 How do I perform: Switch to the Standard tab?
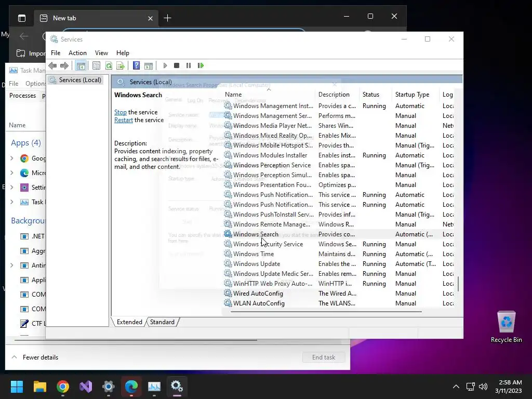click(x=162, y=322)
